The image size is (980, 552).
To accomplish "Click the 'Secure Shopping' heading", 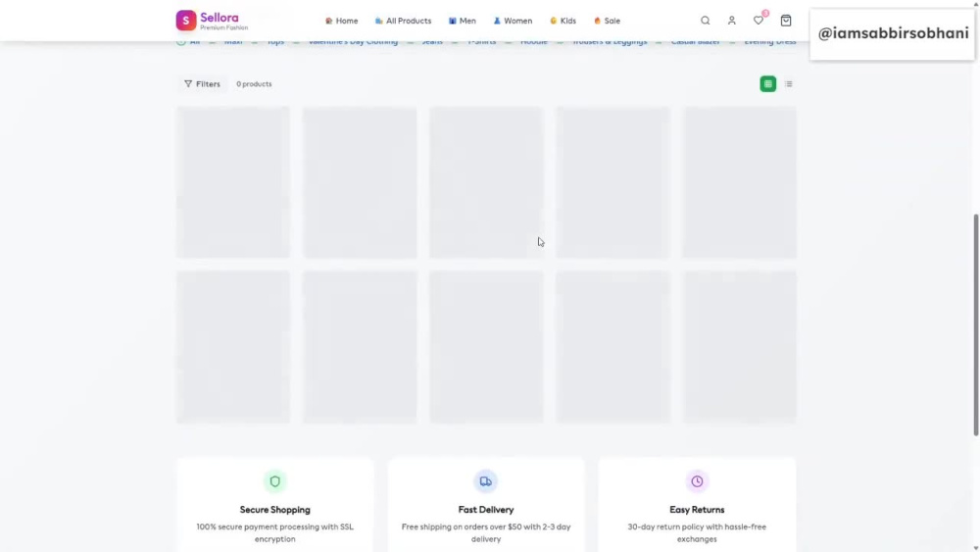I will pyautogui.click(x=275, y=510).
